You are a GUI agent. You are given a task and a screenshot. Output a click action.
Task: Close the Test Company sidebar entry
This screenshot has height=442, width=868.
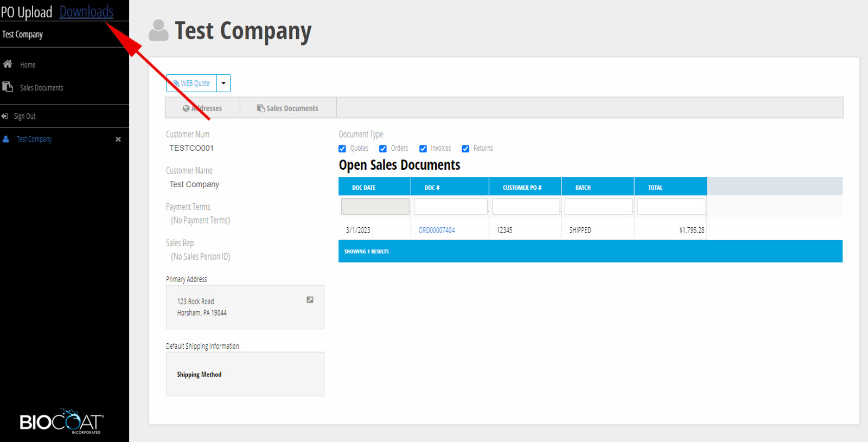click(x=118, y=139)
